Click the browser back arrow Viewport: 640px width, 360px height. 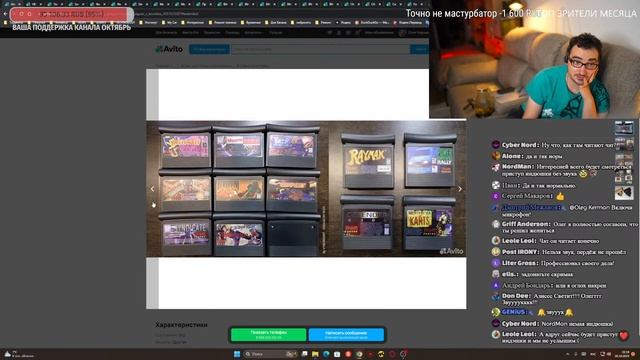(x=5, y=14)
